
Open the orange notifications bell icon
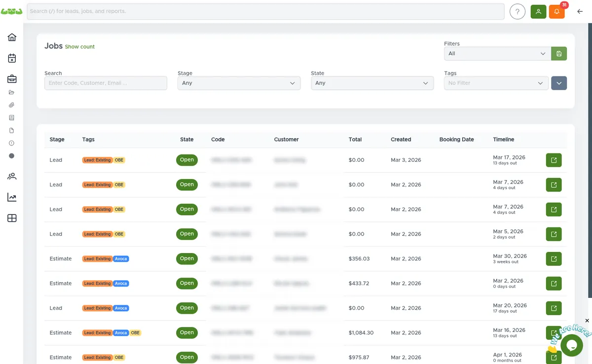pos(556,11)
